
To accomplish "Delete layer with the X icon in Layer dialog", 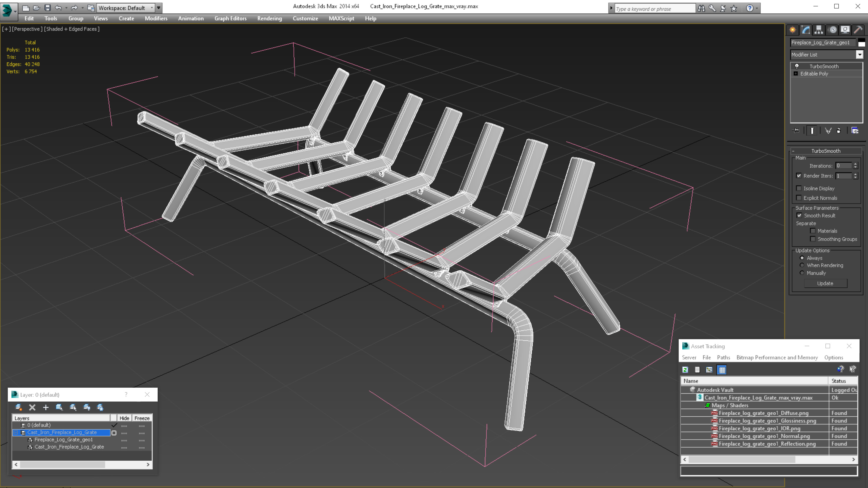I will pyautogui.click(x=32, y=407).
